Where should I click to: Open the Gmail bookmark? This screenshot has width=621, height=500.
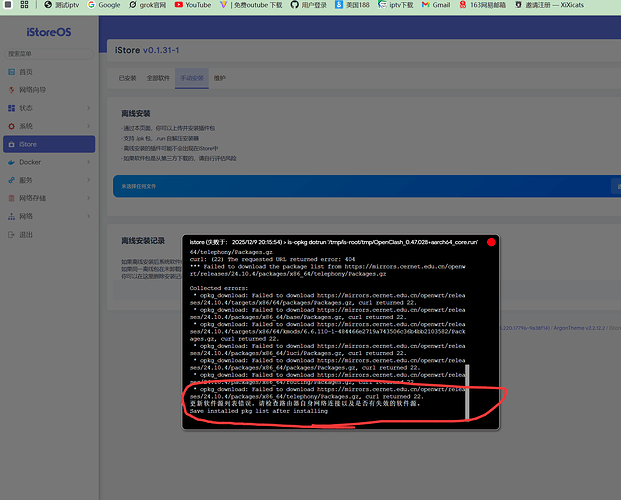[x=434, y=5]
